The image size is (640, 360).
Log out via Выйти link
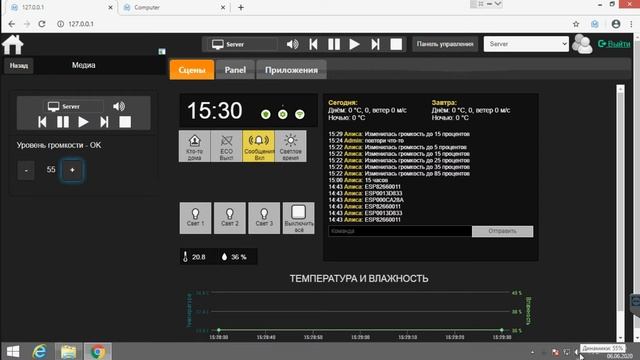pos(614,44)
